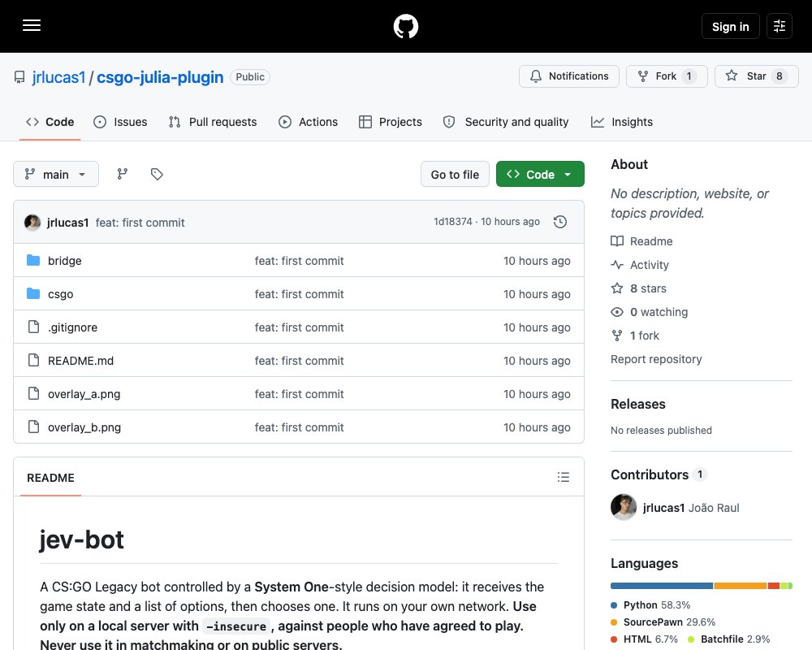
Task: Open the Batchfile 2.9% language link
Action: (728, 639)
